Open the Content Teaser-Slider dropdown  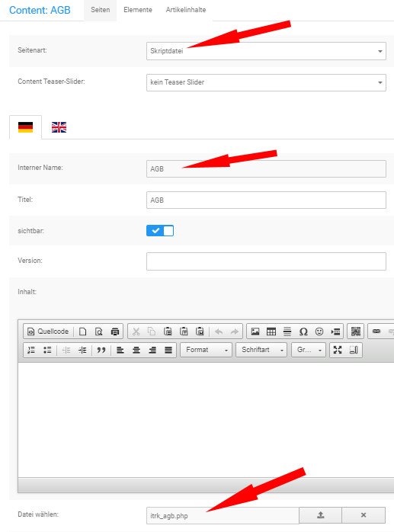click(x=266, y=82)
